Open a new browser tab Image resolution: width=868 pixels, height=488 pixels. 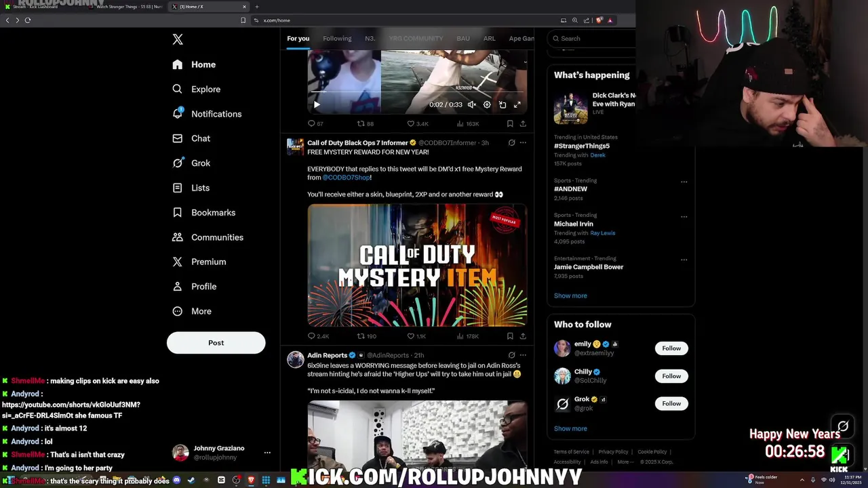(256, 7)
